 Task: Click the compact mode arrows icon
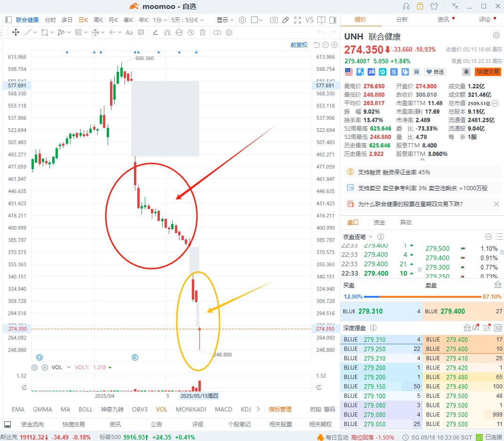pyautogui.click(x=455, y=6)
